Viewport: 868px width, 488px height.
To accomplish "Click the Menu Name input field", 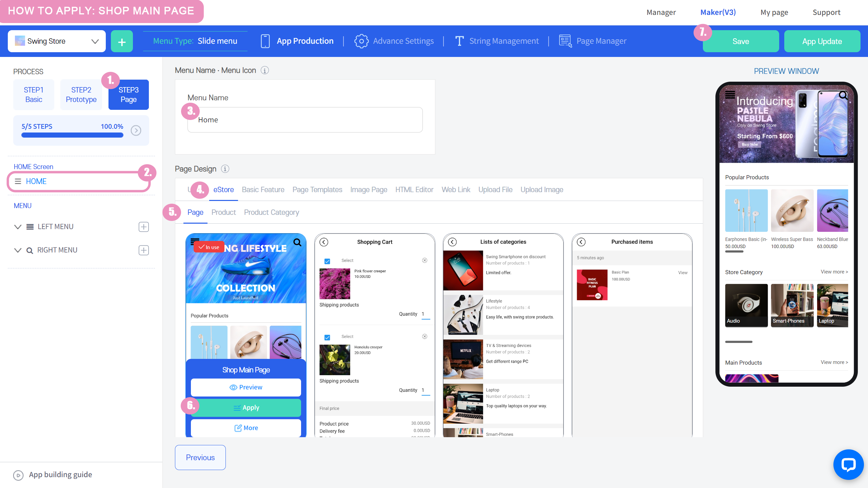I will click(305, 120).
